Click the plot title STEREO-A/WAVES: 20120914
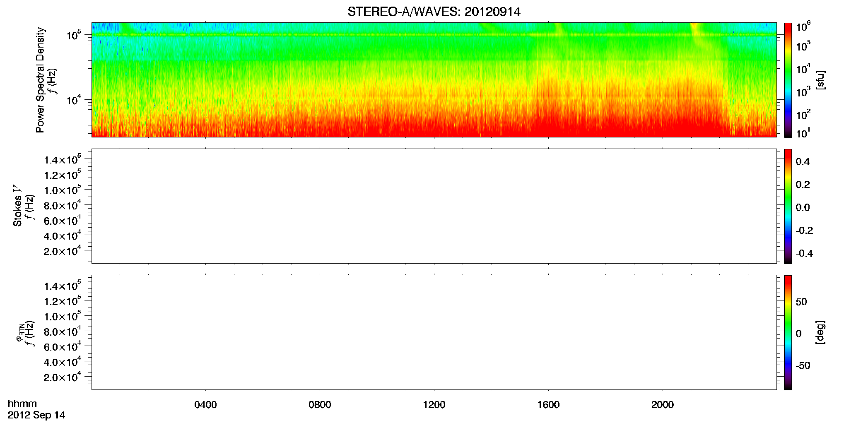Screen dimensions: 868x447 (434, 12)
